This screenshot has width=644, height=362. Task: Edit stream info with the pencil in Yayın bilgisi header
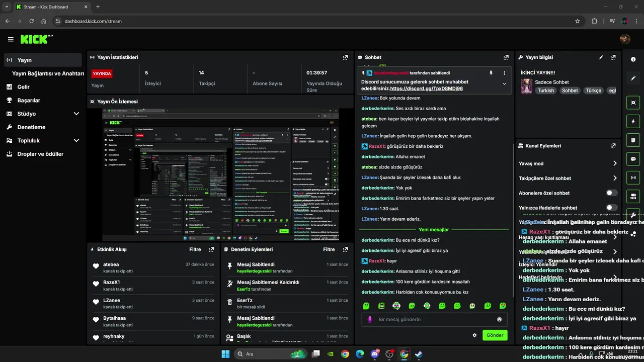click(601, 57)
